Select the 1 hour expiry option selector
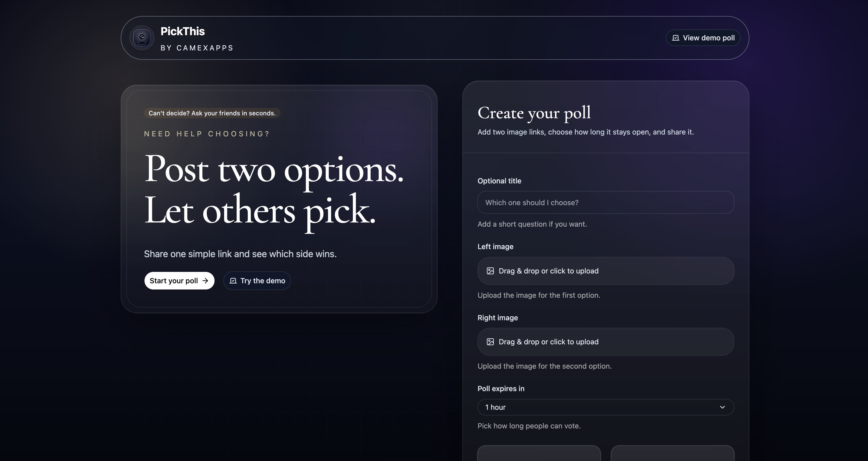Image resolution: width=868 pixels, height=461 pixels. point(606,407)
